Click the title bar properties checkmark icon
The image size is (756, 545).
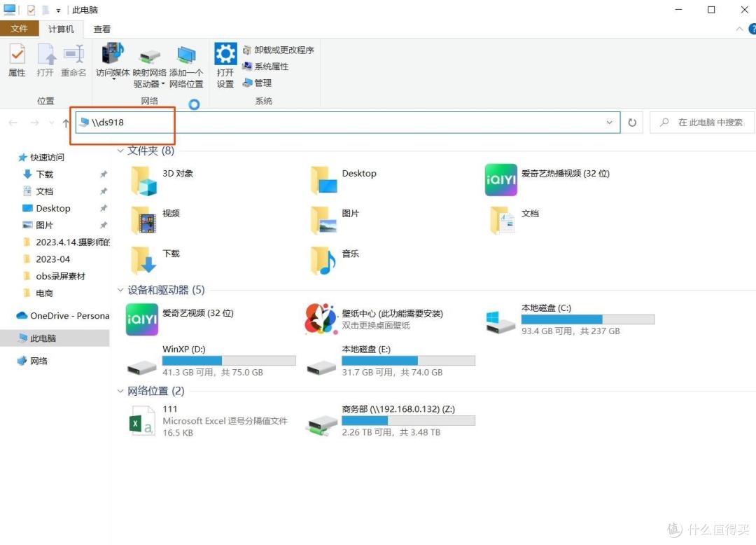[x=31, y=10]
